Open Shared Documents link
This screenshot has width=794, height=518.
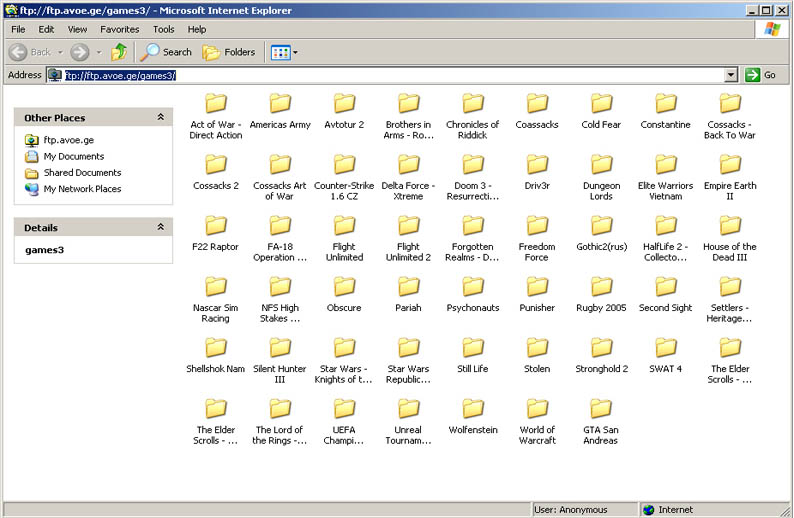point(73,172)
